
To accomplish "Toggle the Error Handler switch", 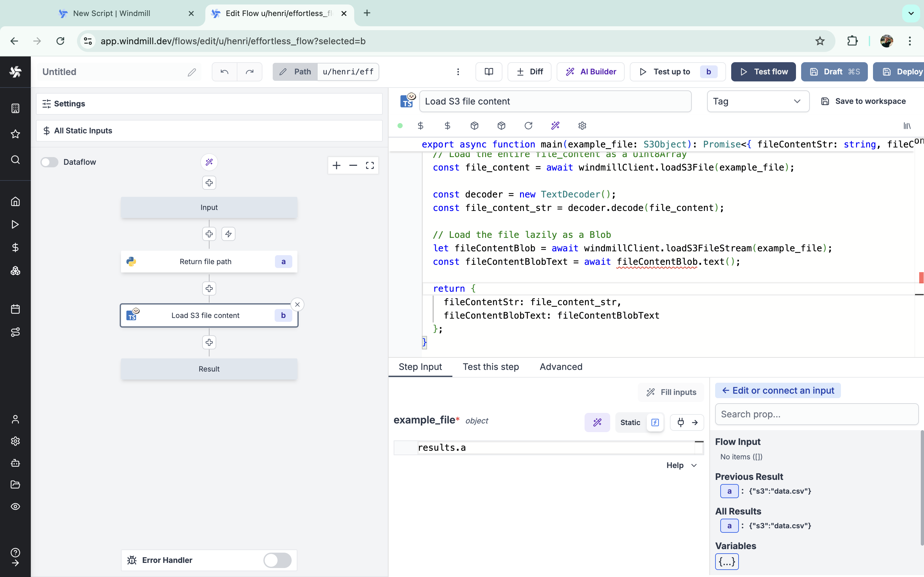I will click(x=277, y=560).
